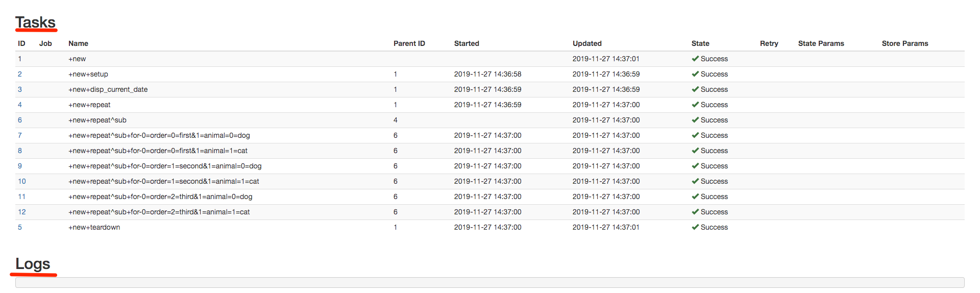Click the Success checkmark in task 7's row
Image resolution: width=980 pixels, height=293 pixels.
pyautogui.click(x=695, y=135)
